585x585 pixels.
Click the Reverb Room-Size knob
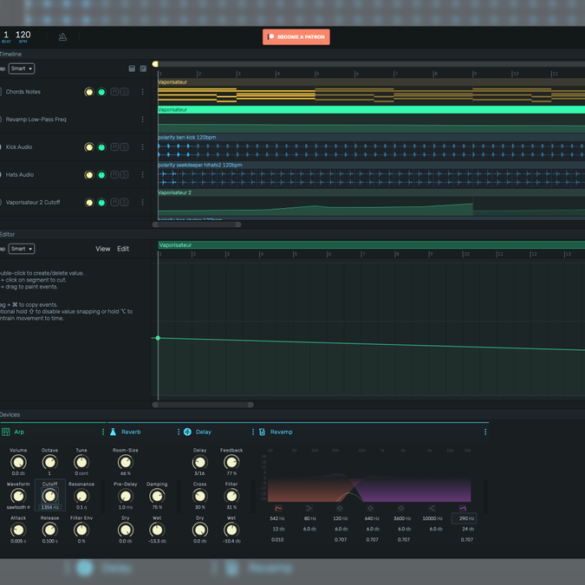tap(125, 462)
